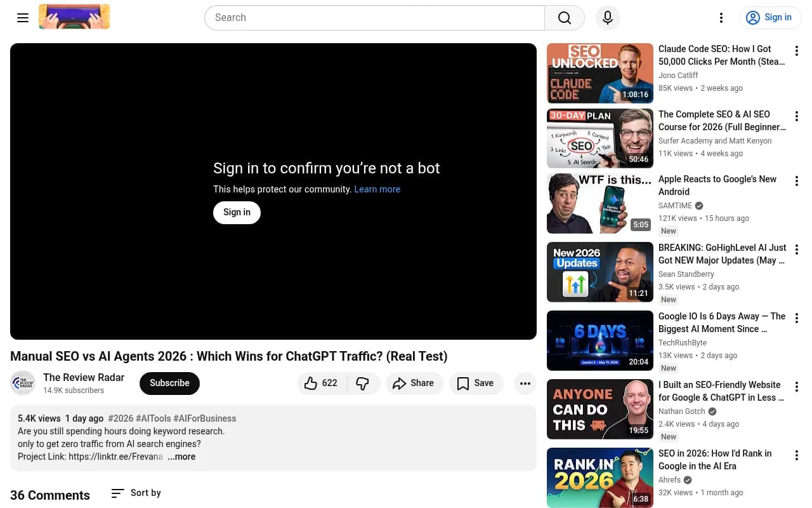Click the Nathan Gotch channel name
Image resolution: width=812 pixels, height=508 pixels.
point(682,411)
